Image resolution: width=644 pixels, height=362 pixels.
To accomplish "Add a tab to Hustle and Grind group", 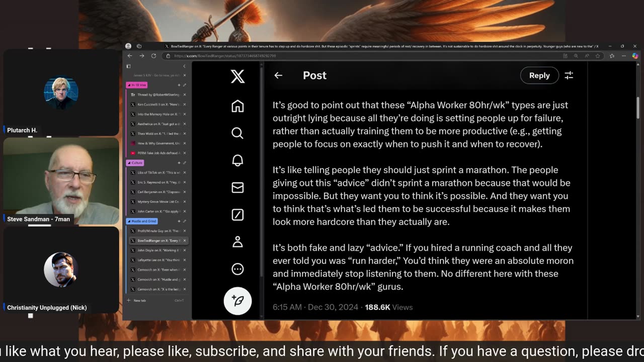I will pyautogui.click(x=179, y=221).
